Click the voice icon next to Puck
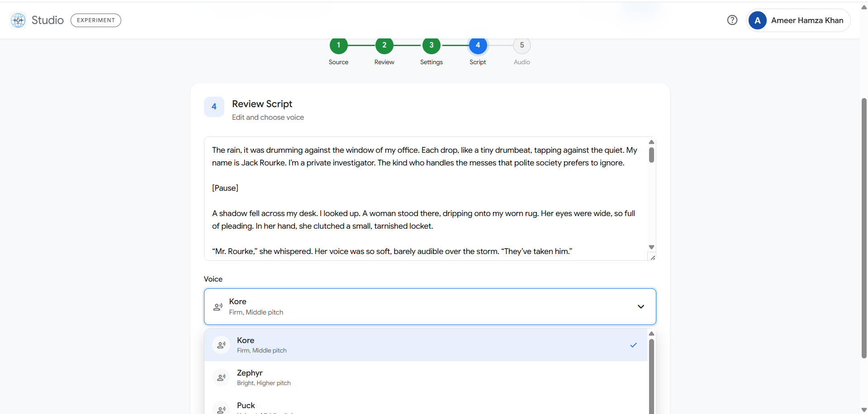868x414 pixels. (221, 408)
